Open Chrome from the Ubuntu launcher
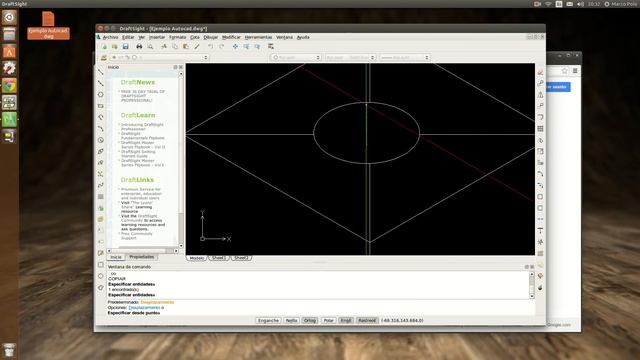 pos(9,86)
